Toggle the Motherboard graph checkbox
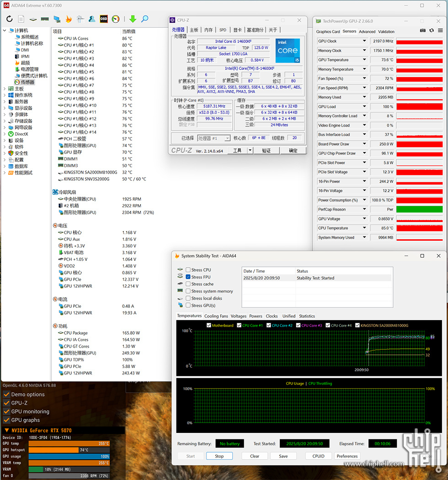 click(x=208, y=326)
